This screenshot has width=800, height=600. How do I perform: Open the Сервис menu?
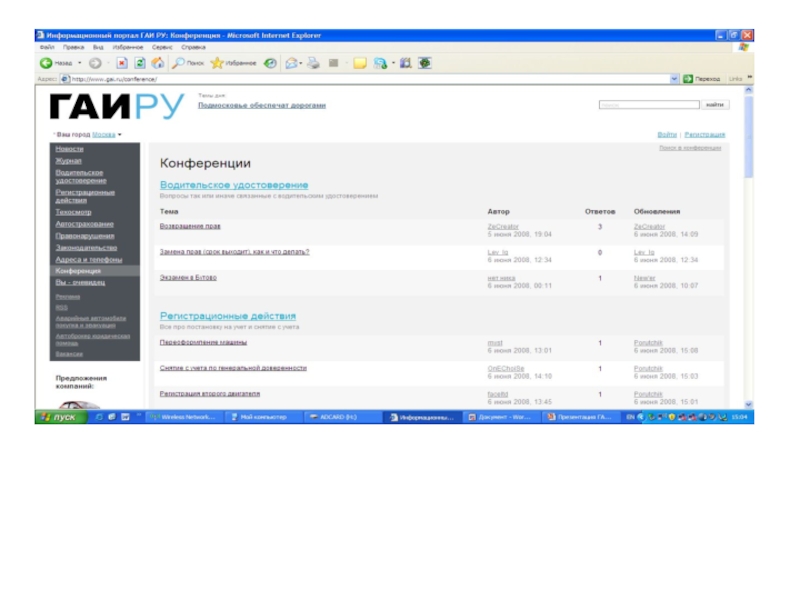tap(162, 47)
